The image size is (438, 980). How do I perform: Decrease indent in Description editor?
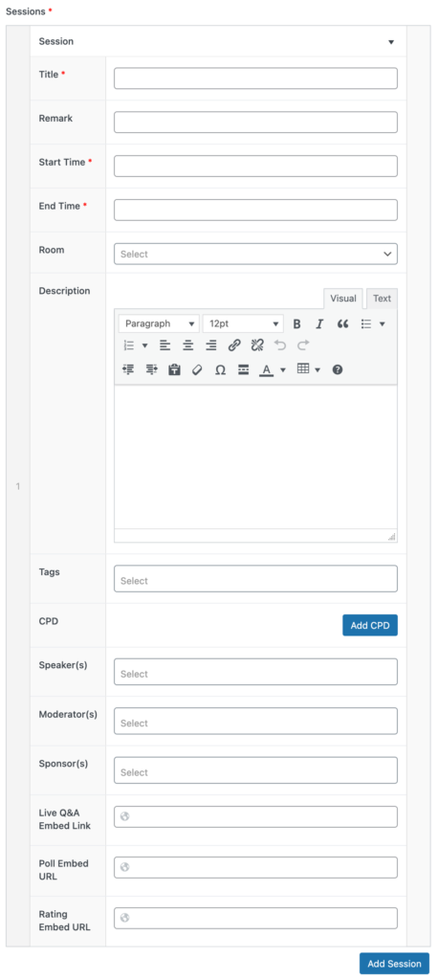129,369
